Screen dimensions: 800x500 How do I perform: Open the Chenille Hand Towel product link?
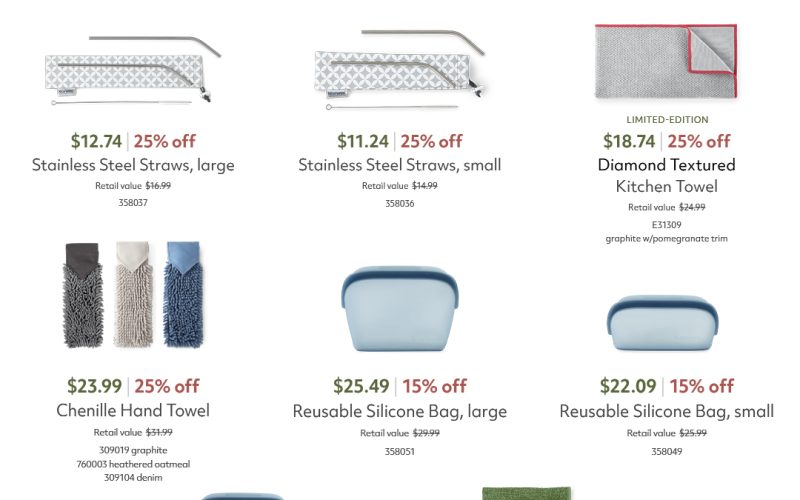[133, 410]
